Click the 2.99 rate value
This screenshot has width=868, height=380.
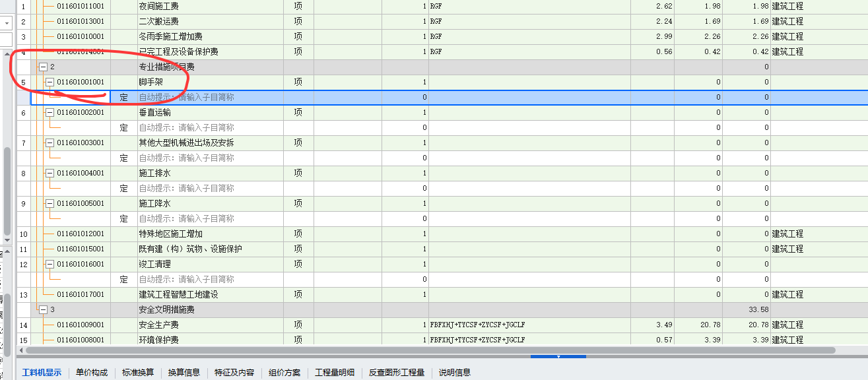coord(664,36)
